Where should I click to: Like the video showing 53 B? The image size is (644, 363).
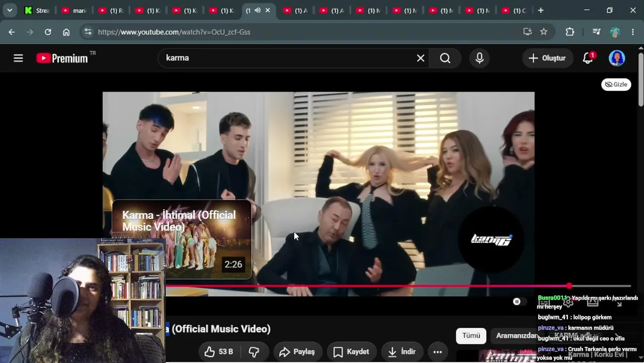pos(219,352)
